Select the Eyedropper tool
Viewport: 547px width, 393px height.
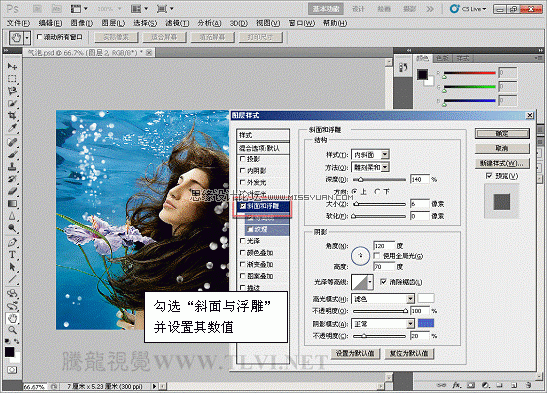click(12, 128)
